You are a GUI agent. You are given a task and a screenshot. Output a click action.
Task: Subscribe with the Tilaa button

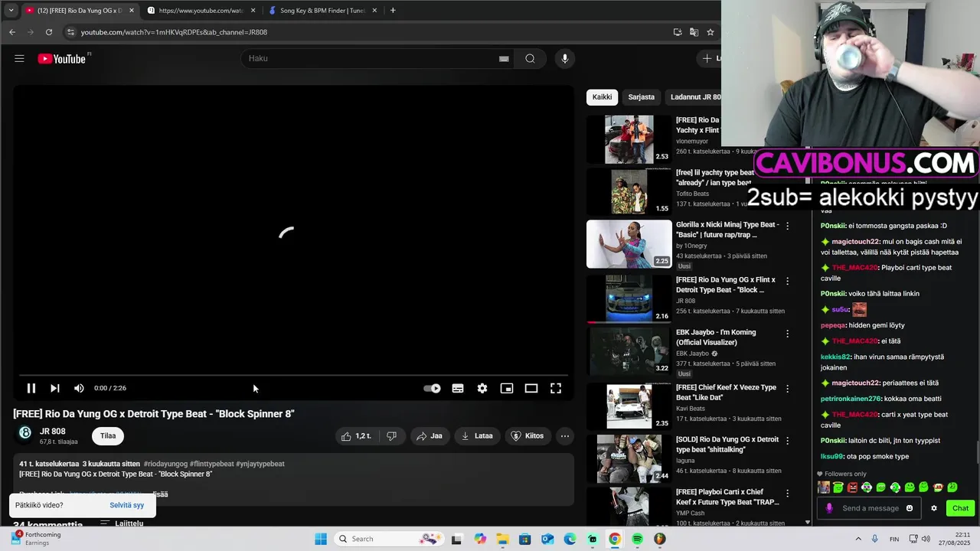point(108,436)
